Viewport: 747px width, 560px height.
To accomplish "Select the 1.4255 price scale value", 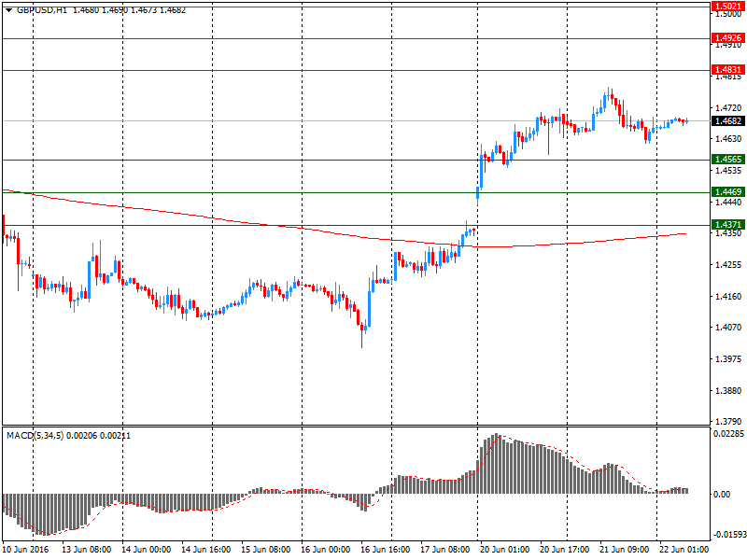I will [728, 265].
